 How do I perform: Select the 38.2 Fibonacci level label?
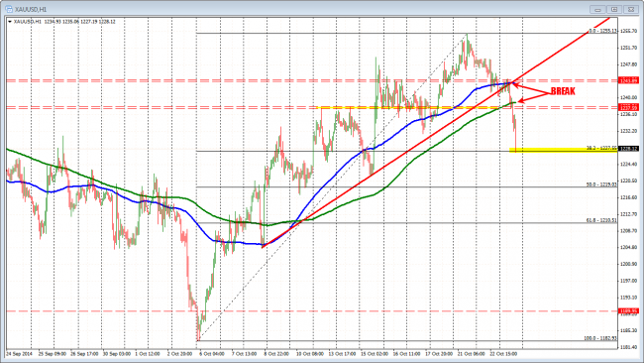click(601, 148)
